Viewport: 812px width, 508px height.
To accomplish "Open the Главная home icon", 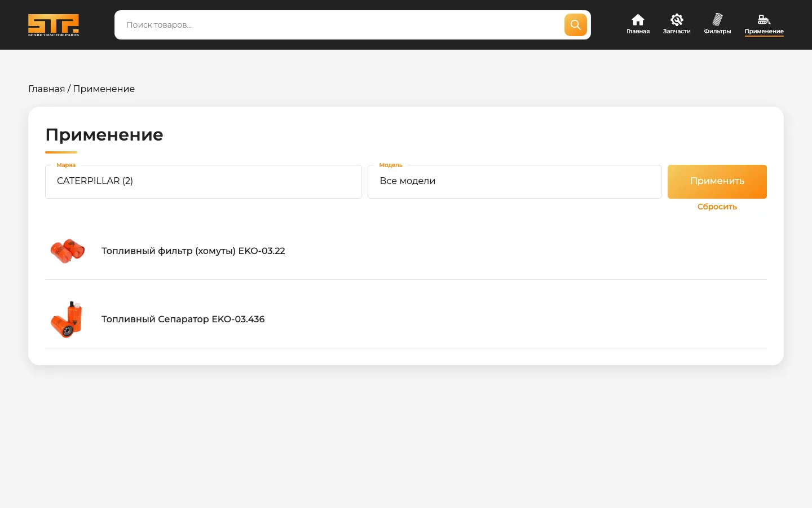I will point(638,20).
